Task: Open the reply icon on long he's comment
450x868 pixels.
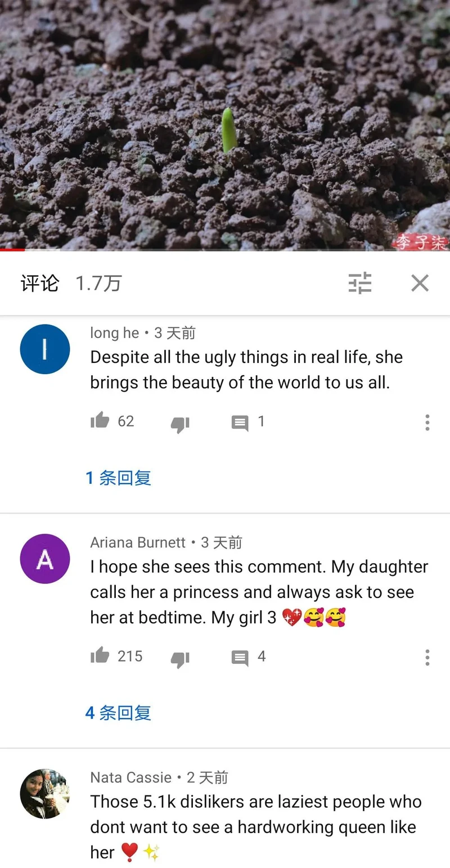Action: pos(240,423)
